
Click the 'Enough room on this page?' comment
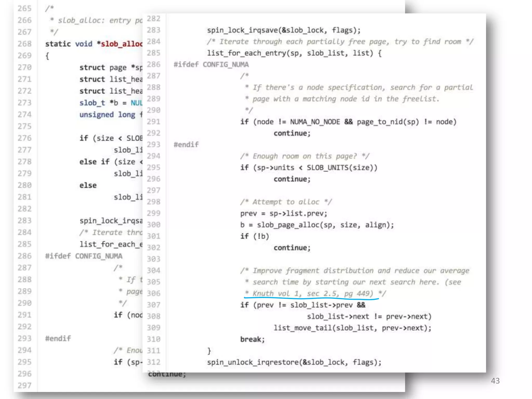pos(304,156)
